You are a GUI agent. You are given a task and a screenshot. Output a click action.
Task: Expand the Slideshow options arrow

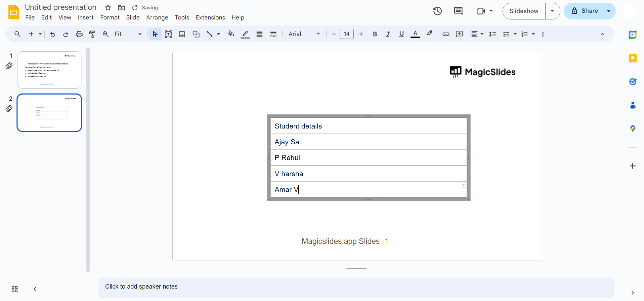[552, 11]
